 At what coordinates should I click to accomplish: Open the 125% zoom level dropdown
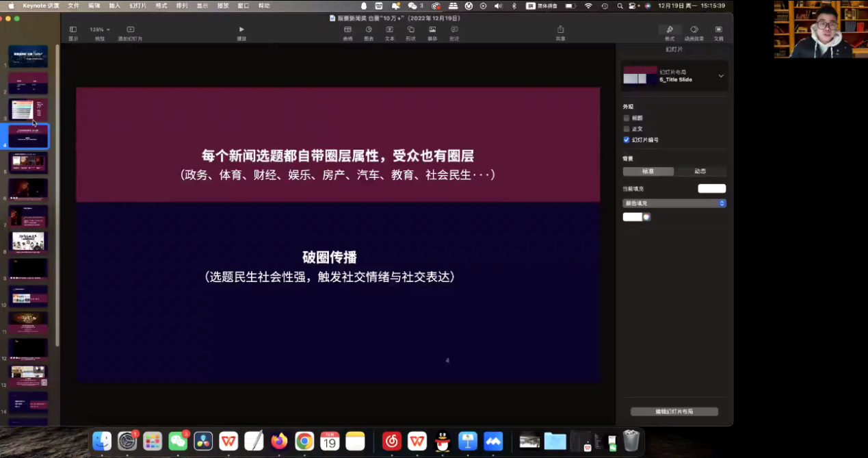pos(100,29)
